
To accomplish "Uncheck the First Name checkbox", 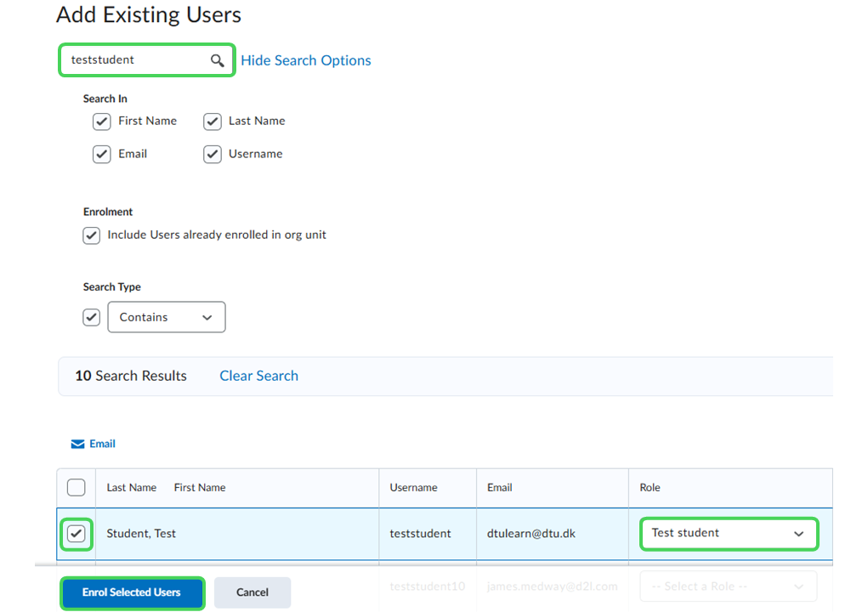I will [x=102, y=122].
